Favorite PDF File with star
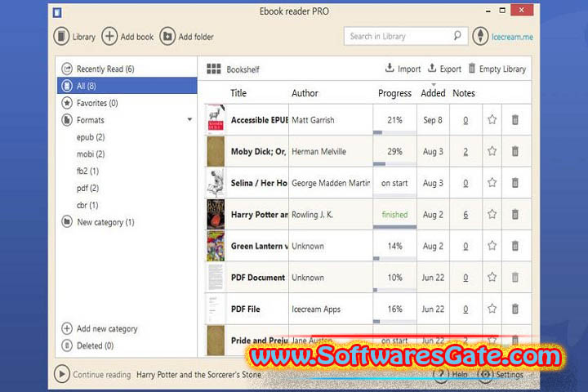This screenshot has height=392, width=588. pyautogui.click(x=492, y=309)
